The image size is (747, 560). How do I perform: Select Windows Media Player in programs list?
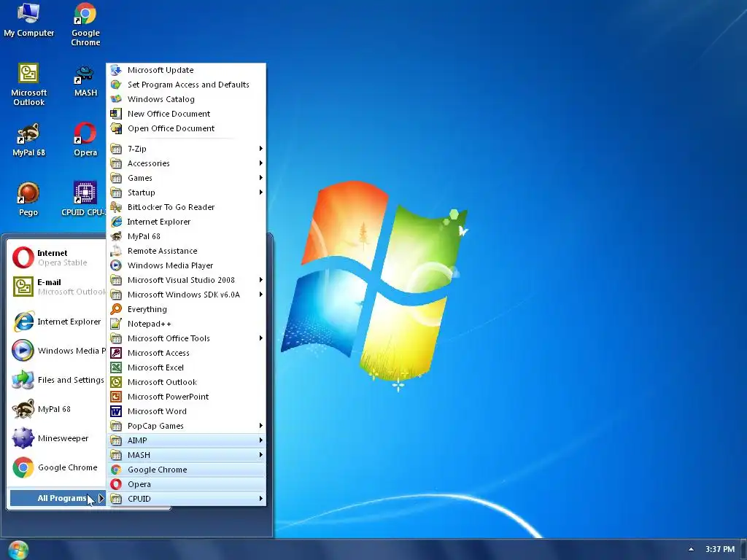click(x=186, y=265)
